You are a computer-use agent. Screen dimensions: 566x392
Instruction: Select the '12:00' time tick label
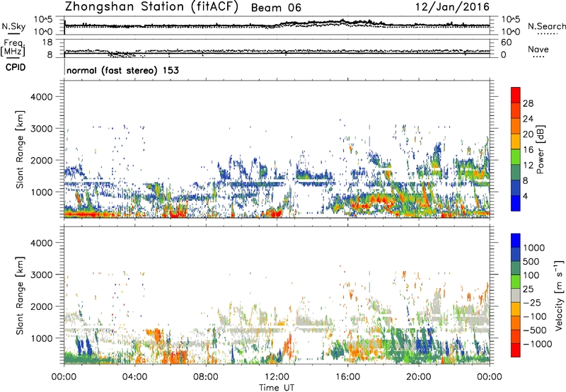click(277, 377)
